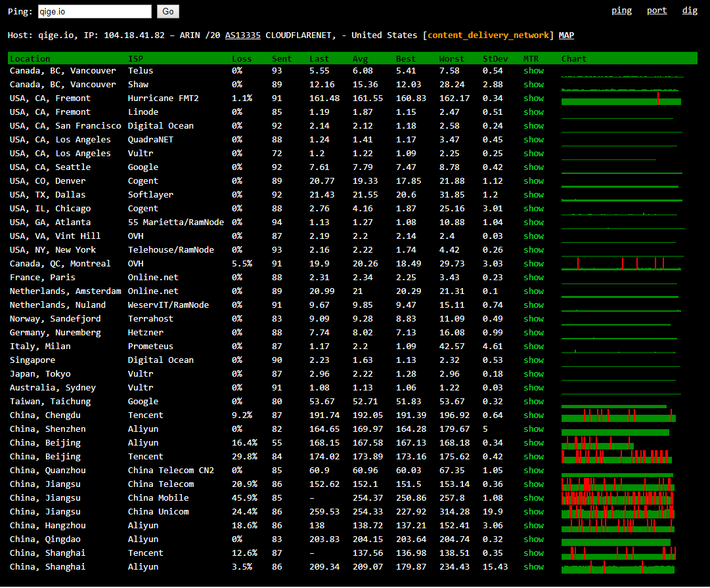Open the port tool link
The image size is (710, 588).
[x=657, y=10]
